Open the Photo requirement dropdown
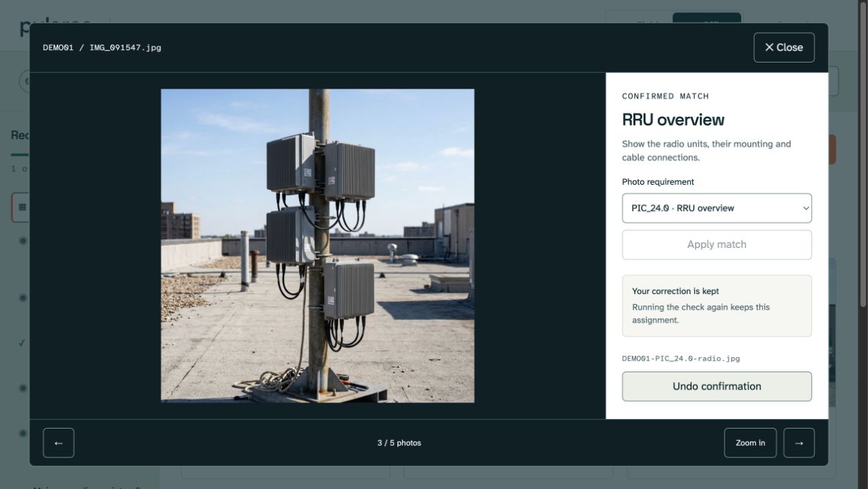 [716, 208]
